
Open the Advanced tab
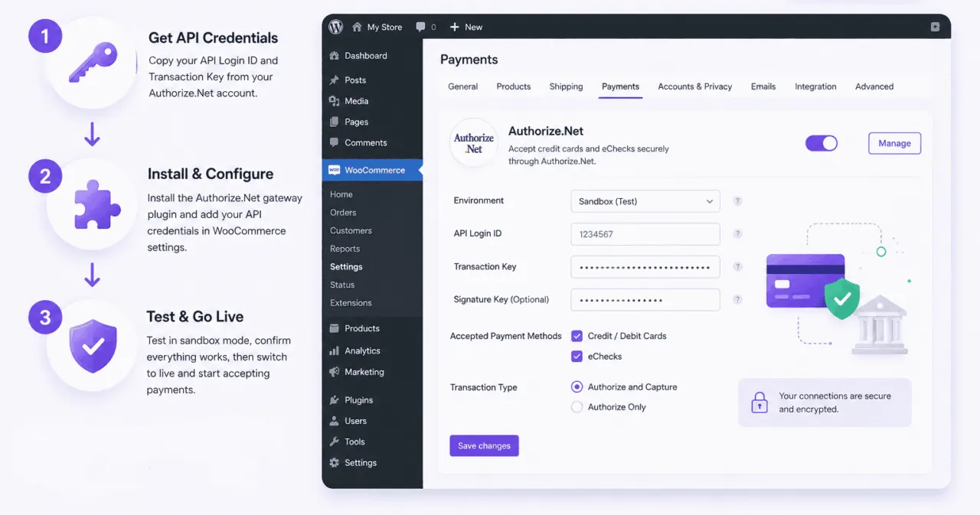(874, 86)
